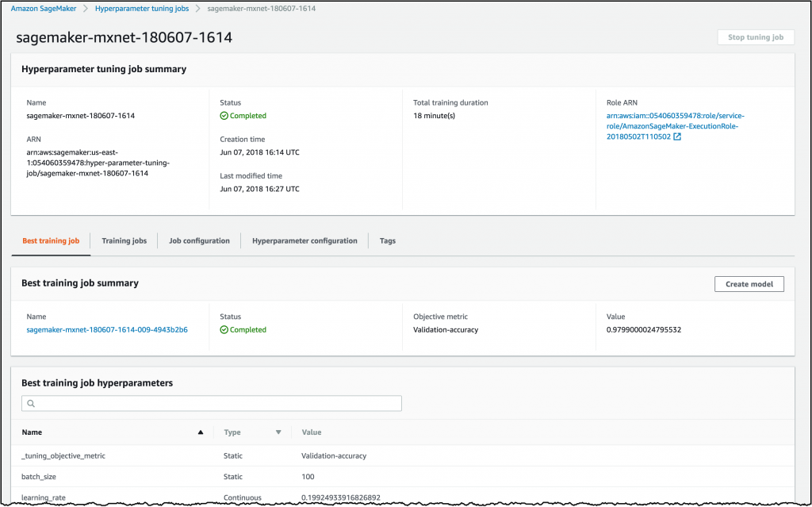Click the Stop tuning job button

point(756,37)
